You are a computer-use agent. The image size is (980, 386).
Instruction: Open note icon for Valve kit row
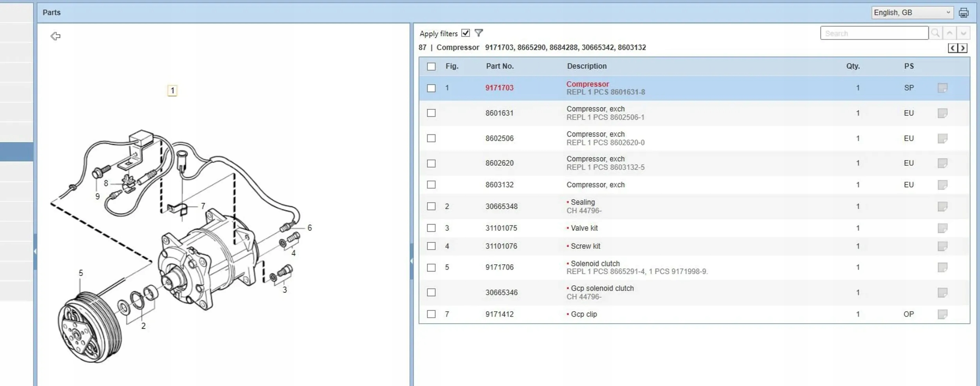coord(942,228)
